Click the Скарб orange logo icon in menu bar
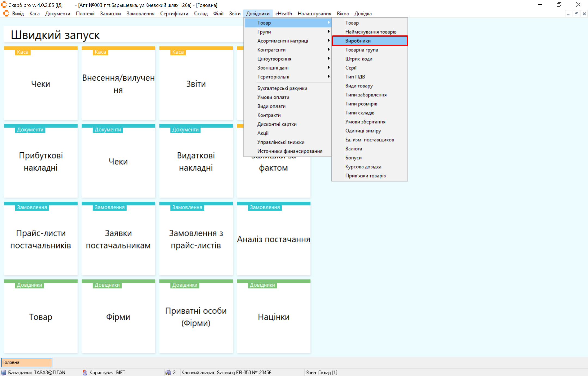Viewport: 588px width, 376px height. tap(6, 13)
